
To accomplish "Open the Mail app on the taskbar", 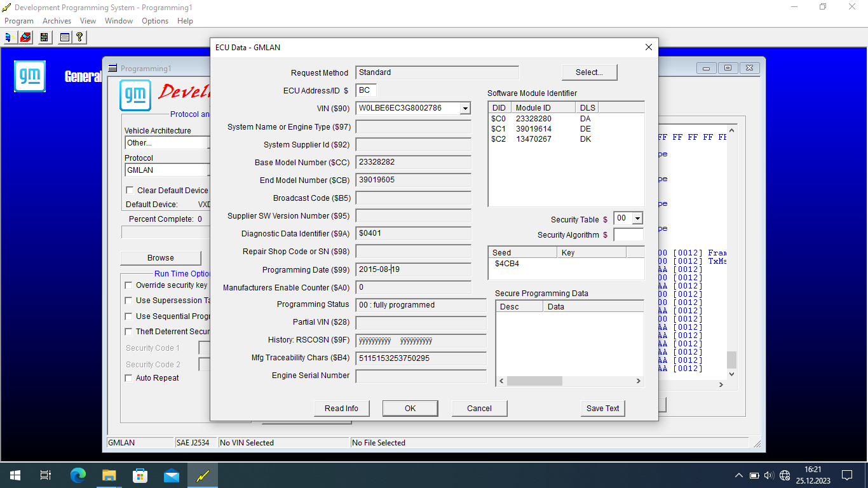I will pos(171,475).
